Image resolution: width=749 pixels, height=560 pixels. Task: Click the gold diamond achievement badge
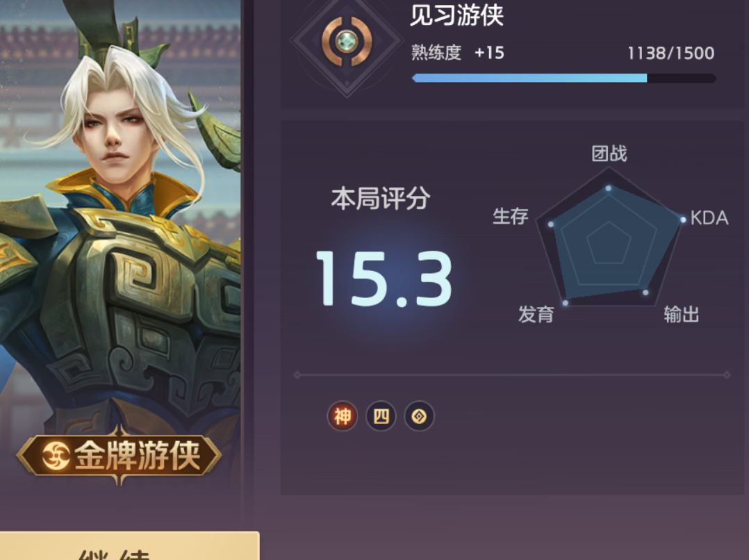click(419, 416)
